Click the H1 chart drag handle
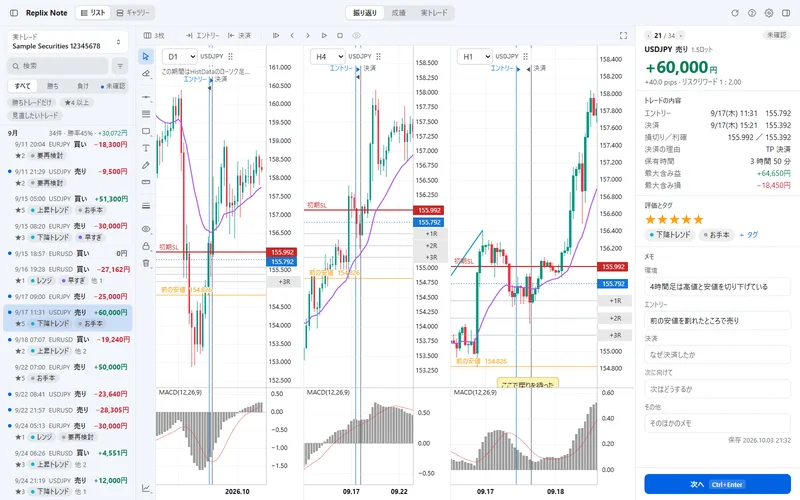This screenshot has width=800, height=500. [526, 57]
